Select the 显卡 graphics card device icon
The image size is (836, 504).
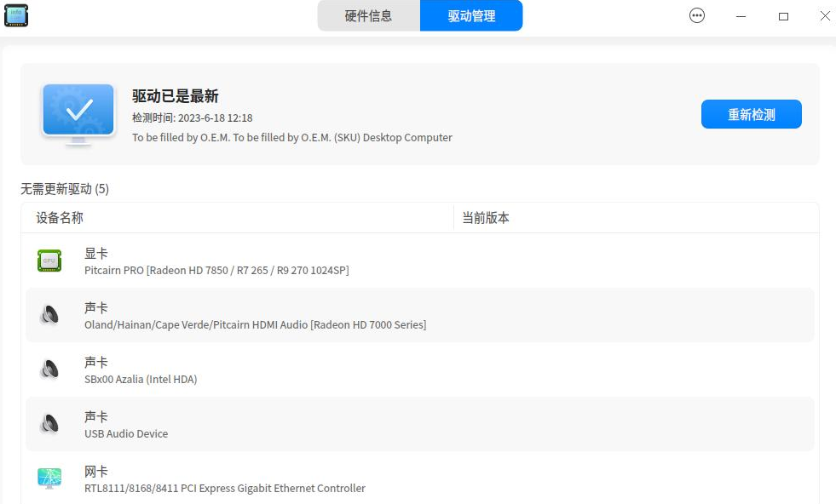pos(49,261)
